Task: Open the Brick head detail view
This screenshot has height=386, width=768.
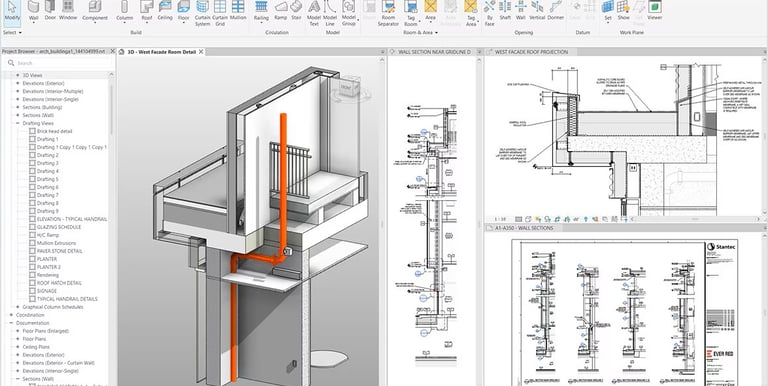Action: pos(54,131)
